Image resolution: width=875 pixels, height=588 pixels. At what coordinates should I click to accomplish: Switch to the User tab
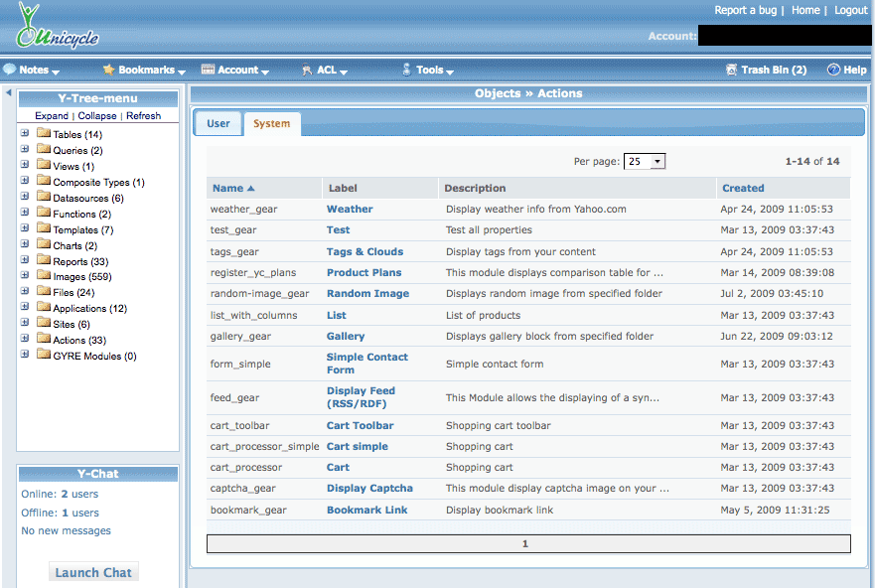(x=218, y=124)
